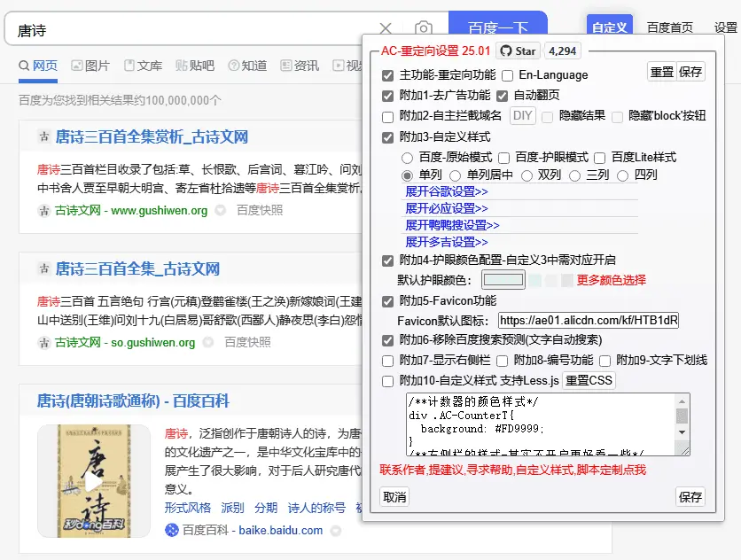This screenshot has width=741, height=560.
Task: Enable 附加8-编号功能 checkbox
Action: pos(502,361)
